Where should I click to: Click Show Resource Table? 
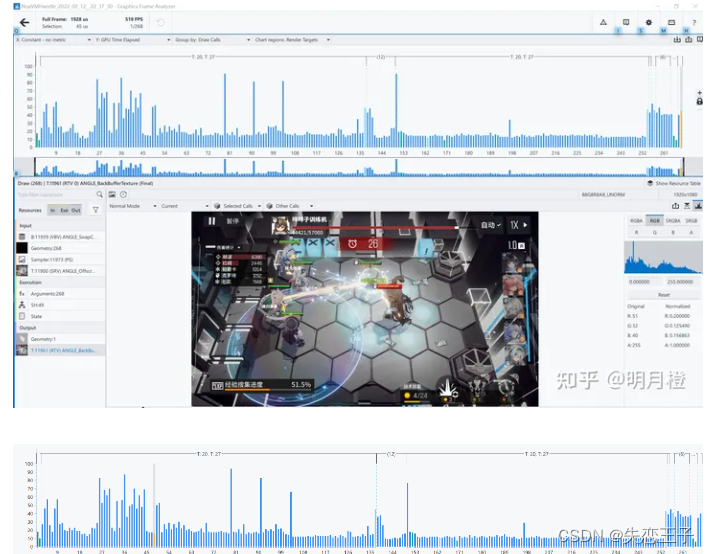pyautogui.click(x=674, y=183)
